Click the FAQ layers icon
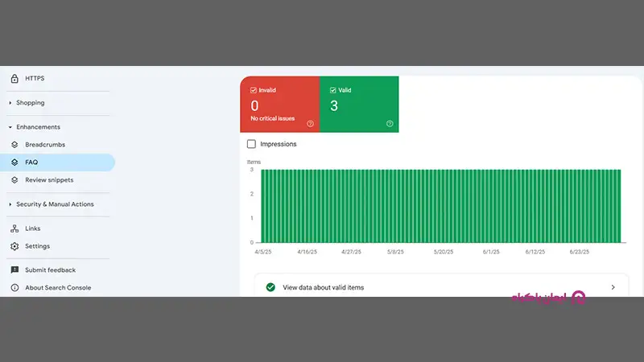 [x=14, y=162]
